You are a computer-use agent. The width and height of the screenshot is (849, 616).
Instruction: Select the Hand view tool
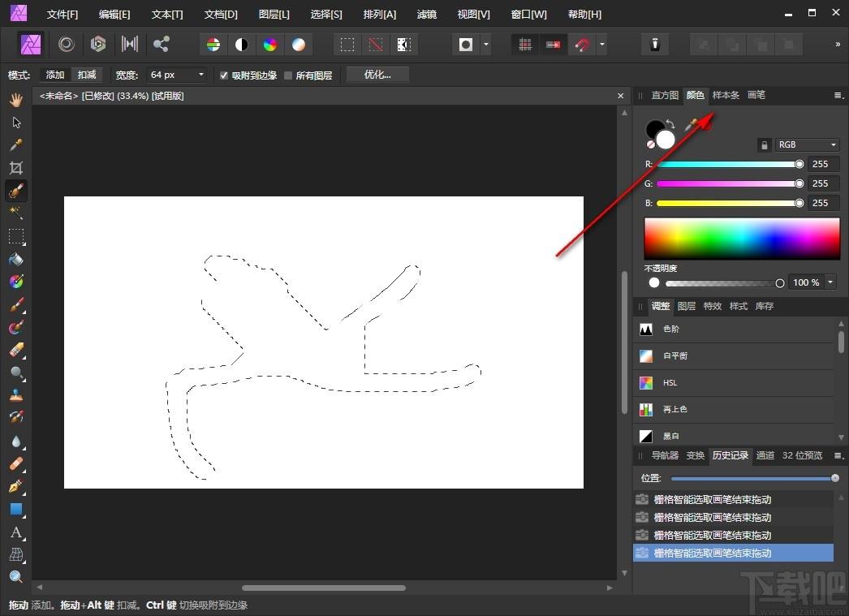[16, 100]
